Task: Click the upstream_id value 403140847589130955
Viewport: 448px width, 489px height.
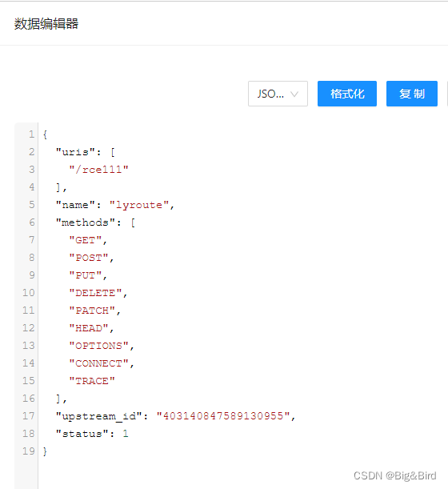Action: pyautogui.click(x=223, y=416)
